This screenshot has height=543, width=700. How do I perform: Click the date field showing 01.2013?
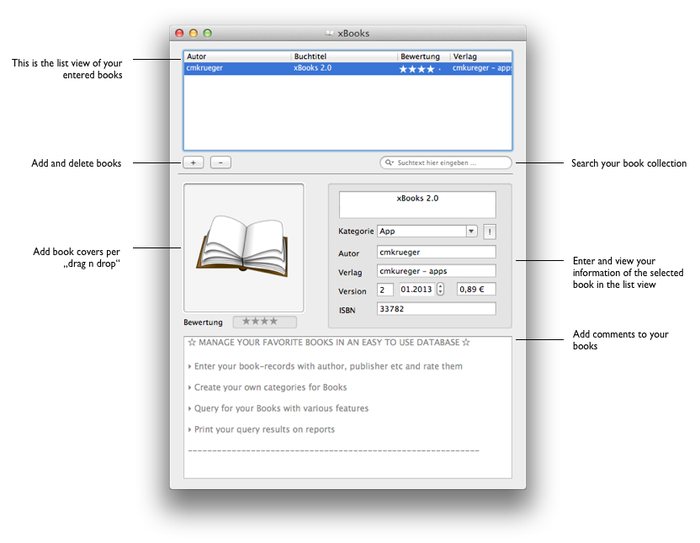[x=417, y=289]
